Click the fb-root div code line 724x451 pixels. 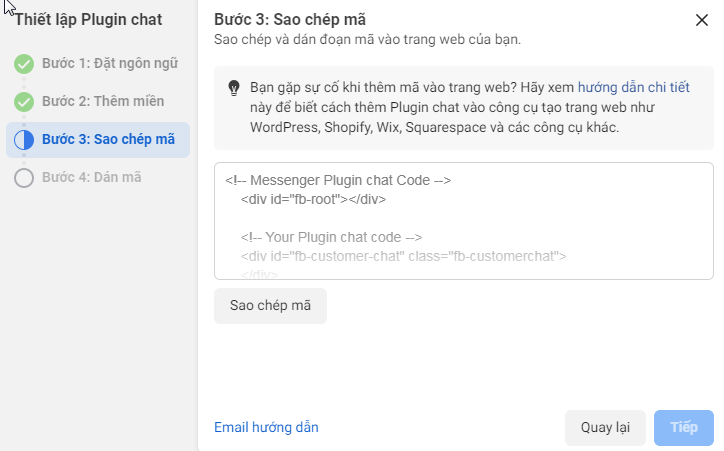coord(313,199)
